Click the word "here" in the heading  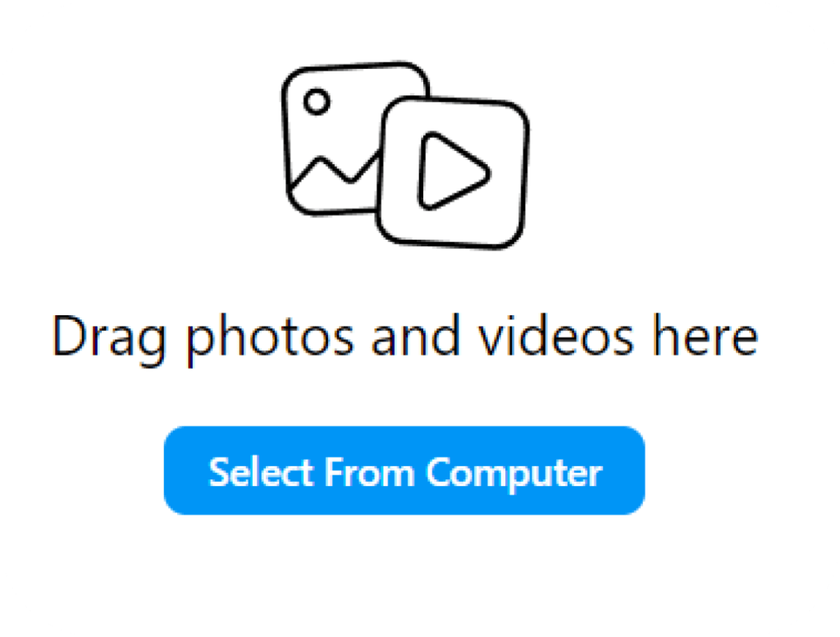point(705,337)
